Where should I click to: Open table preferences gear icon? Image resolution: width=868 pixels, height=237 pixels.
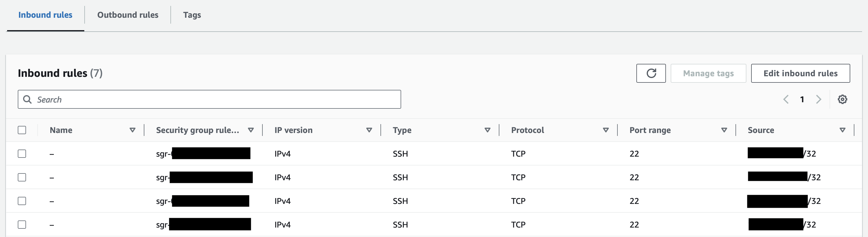pos(842,99)
